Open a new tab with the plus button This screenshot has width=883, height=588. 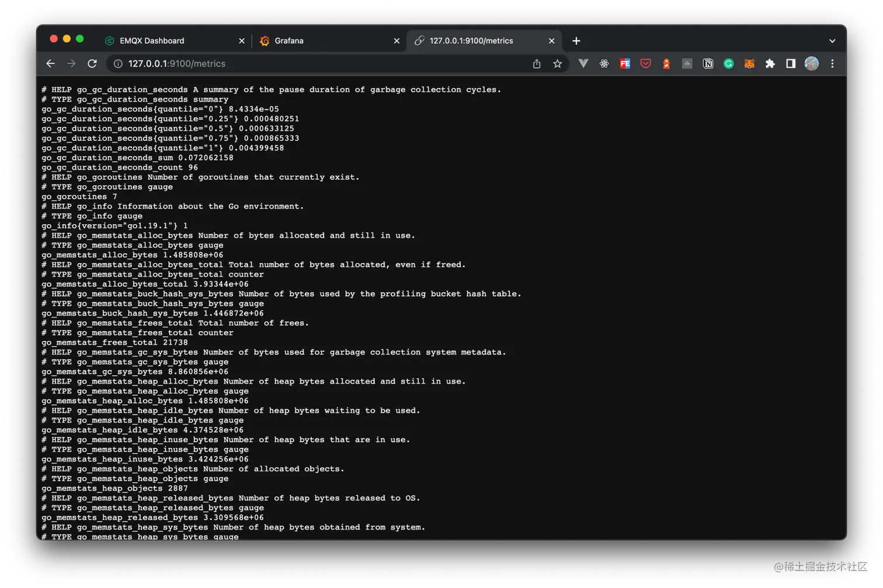pyautogui.click(x=576, y=40)
